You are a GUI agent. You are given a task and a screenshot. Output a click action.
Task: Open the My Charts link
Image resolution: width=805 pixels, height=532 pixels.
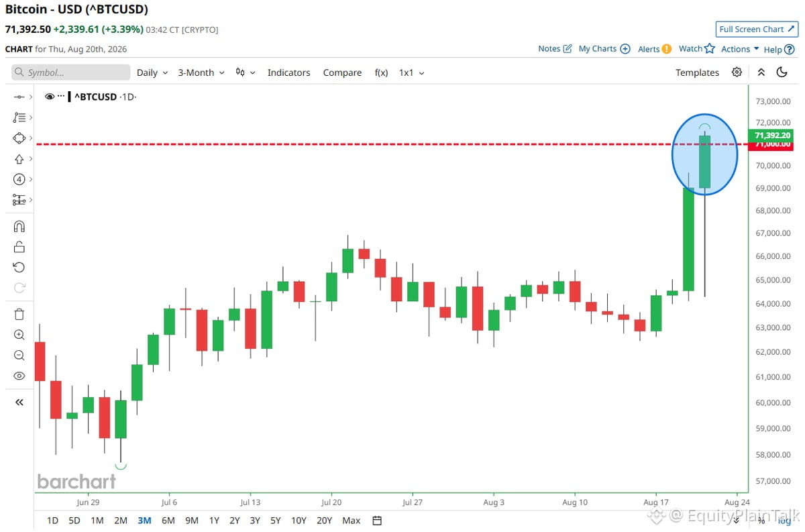pyautogui.click(x=604, y=49)
